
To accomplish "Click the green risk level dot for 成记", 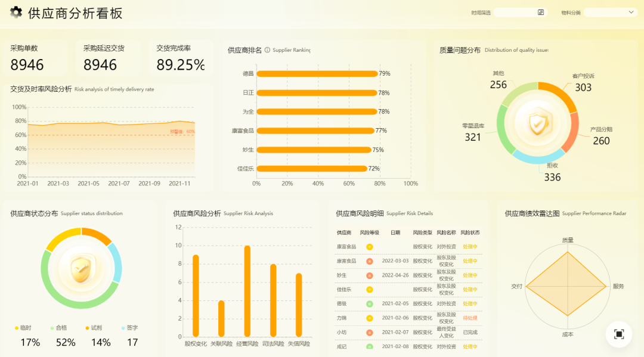I will coord(370,347).
